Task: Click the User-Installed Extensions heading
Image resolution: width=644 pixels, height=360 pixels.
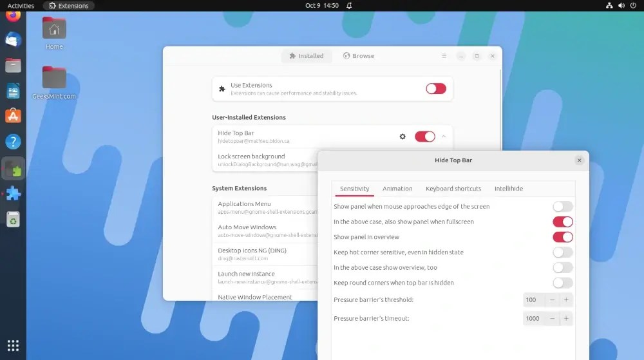Action: click(x=249, y=117)
